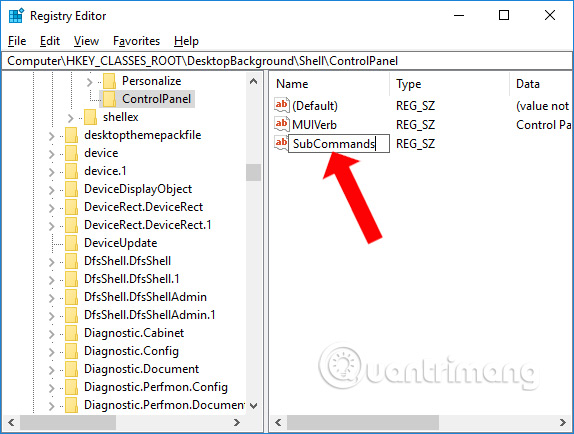Expand the Diagnostic.Cabinet key
The width and height of the screenshot is (574, 434).
[52, 334]
